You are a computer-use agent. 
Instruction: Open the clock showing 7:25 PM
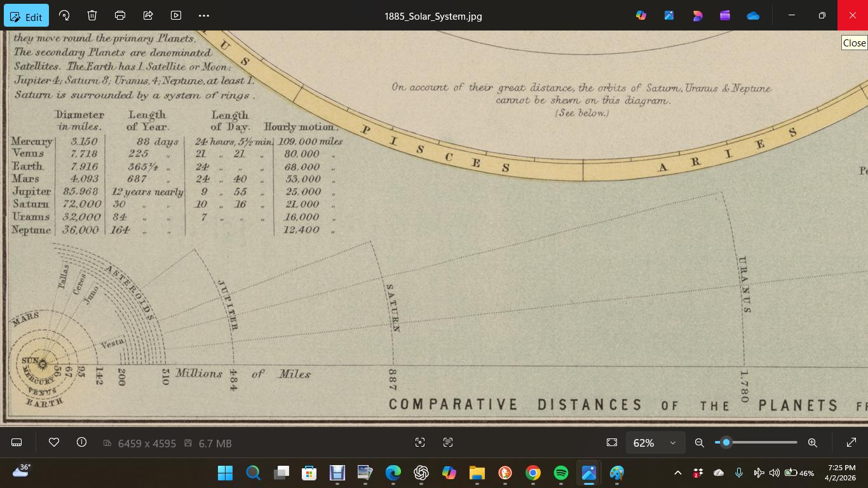tap(840, 473)
